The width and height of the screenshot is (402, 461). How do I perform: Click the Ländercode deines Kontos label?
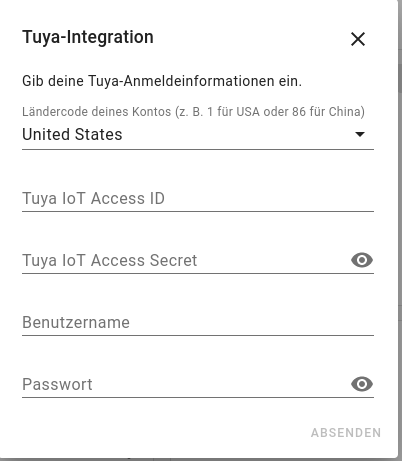[x=193, y=112]
